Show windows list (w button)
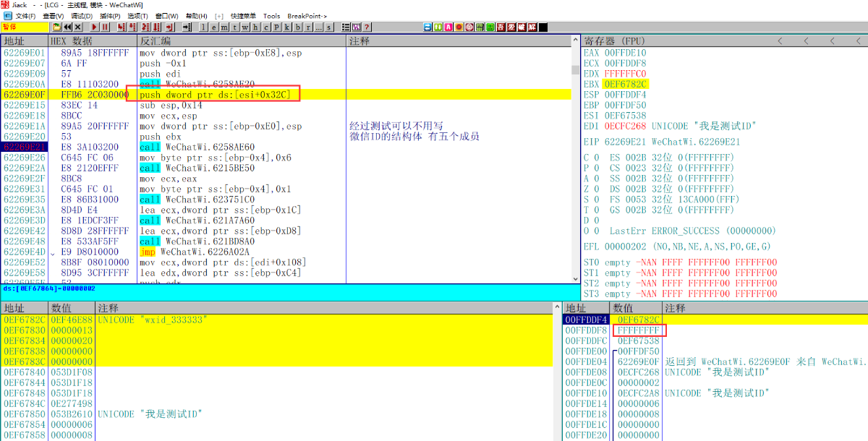Viewport: 868px width, 441px height. coord(245,27)
